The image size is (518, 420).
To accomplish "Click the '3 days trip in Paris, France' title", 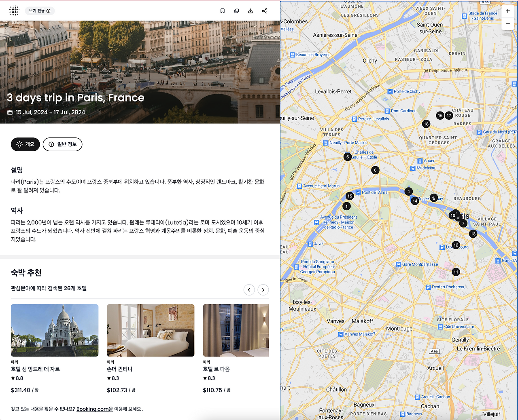I will [76, 98].
